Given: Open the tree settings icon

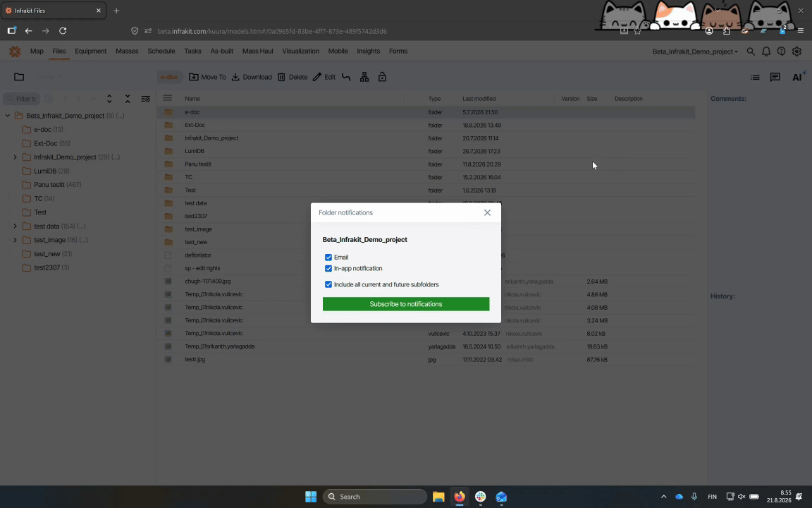Looking at the screenshot, I should point(145,99).
